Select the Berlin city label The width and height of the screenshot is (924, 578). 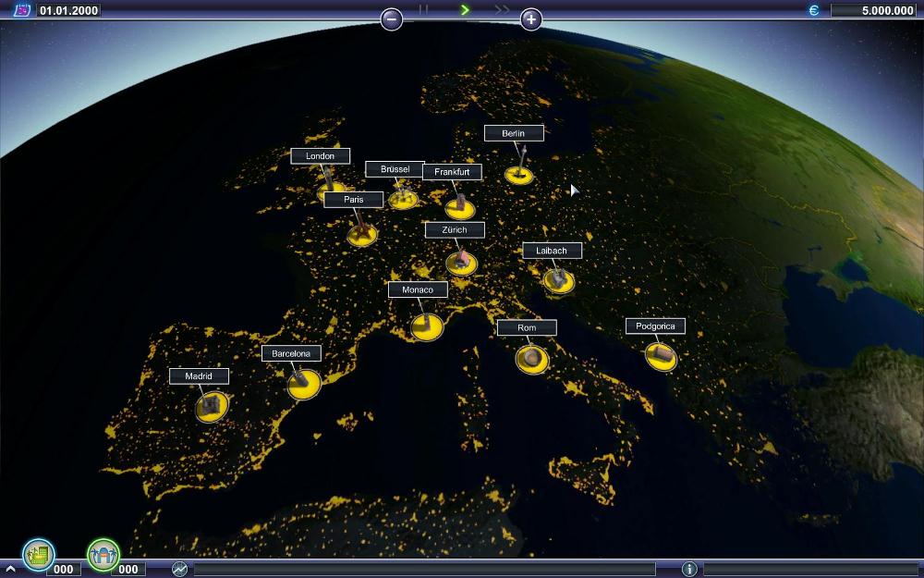point(514,133)
